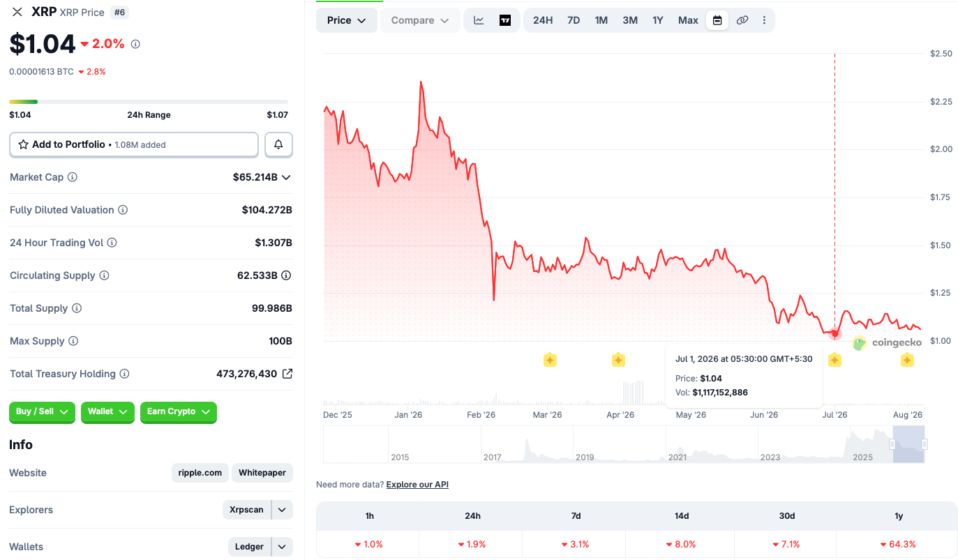Open the Whitepaper link
The image size is (958, 560).
pyautogui.click(x=262, y=473)
